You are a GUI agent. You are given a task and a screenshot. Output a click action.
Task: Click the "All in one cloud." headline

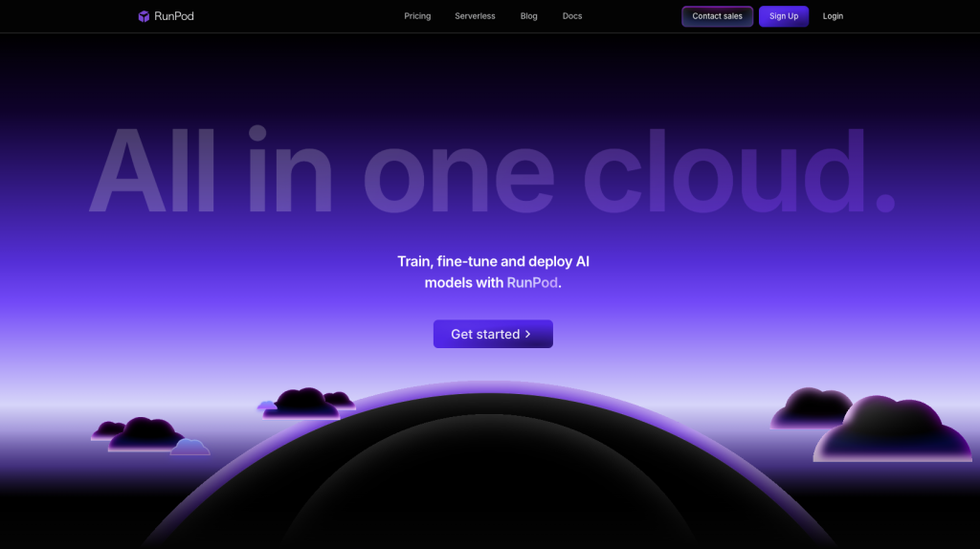pos(492,170)
